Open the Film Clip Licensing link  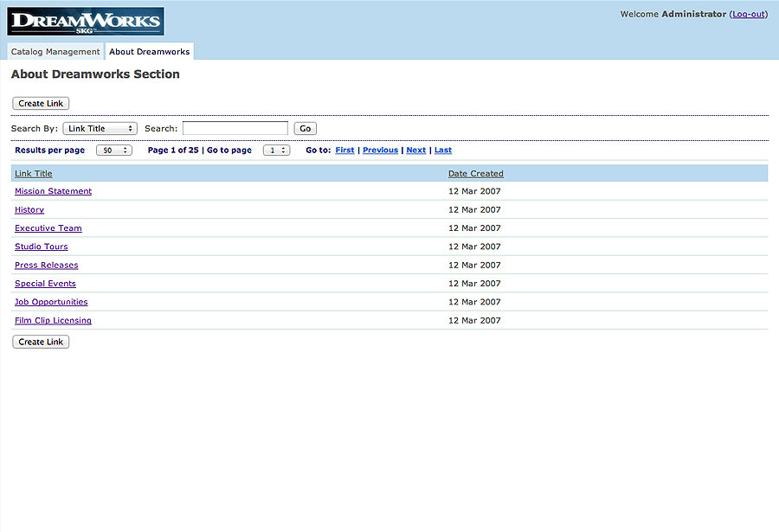(53, 320)
